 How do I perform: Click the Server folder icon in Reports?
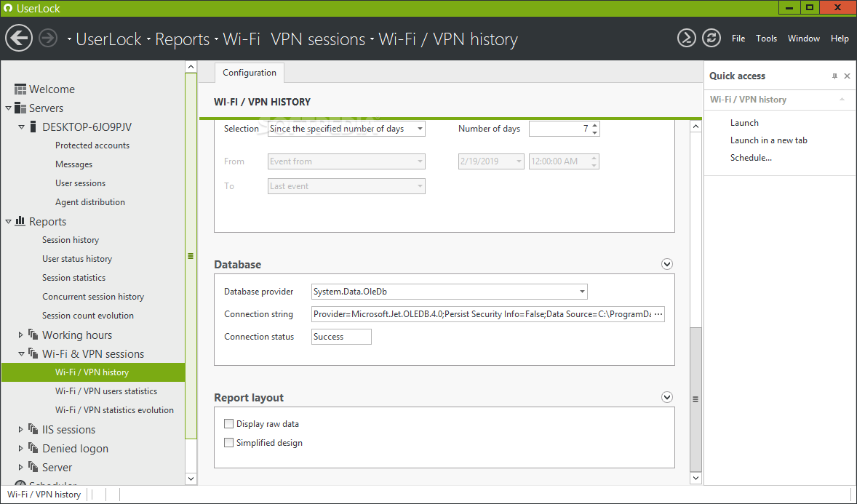(x=33, y=467)
